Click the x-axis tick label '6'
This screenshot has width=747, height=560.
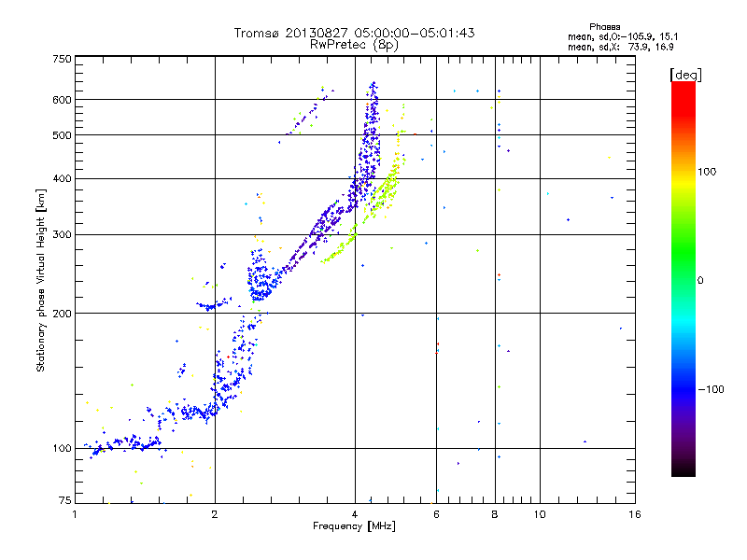436,514
